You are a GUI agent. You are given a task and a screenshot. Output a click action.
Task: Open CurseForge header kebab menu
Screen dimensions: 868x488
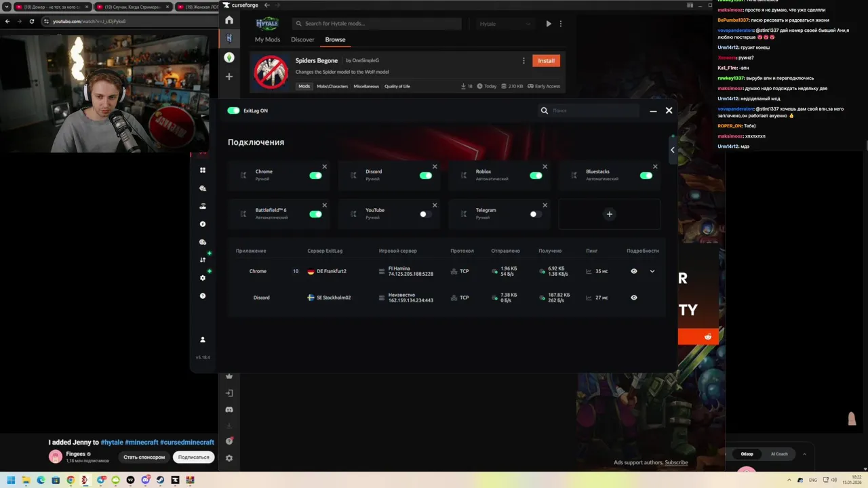(560, 24)
